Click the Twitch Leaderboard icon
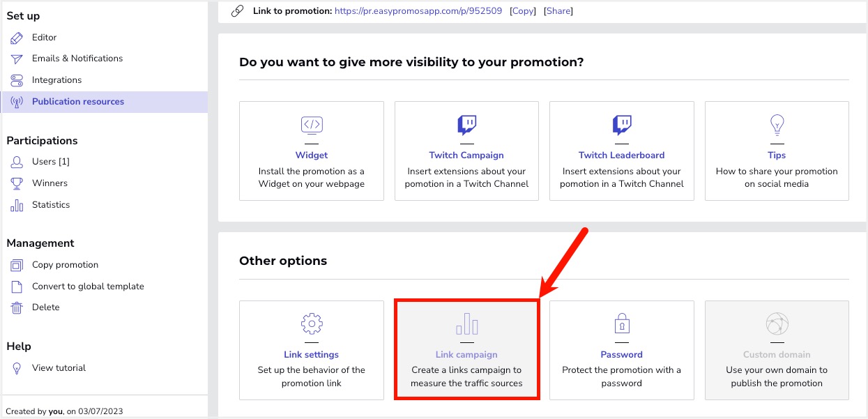 click(x=621, y=125)
